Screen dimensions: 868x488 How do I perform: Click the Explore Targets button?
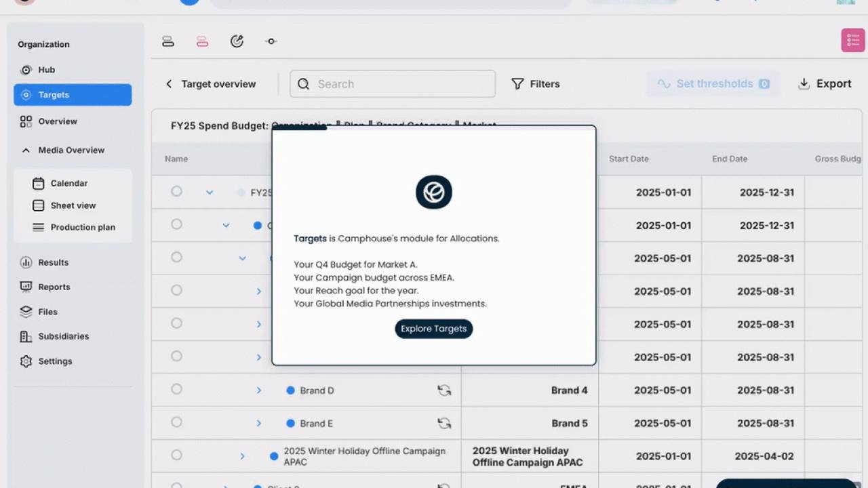click(x=434, y=329)
